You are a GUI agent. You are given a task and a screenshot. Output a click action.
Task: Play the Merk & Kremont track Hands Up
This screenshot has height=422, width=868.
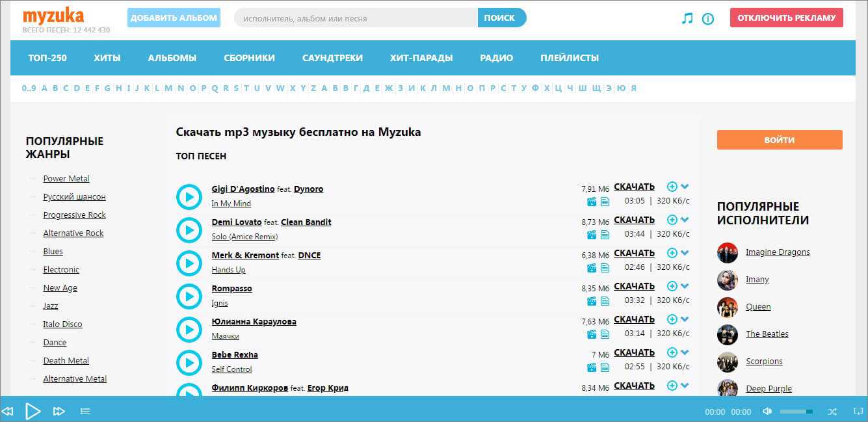pos(189,263)
